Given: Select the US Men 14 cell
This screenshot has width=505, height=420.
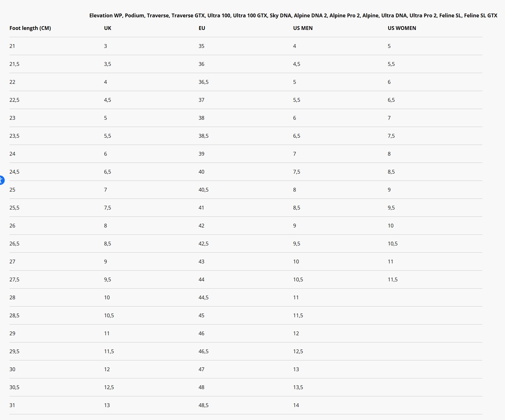Looking at the screenshot, I should pos(296,405).
